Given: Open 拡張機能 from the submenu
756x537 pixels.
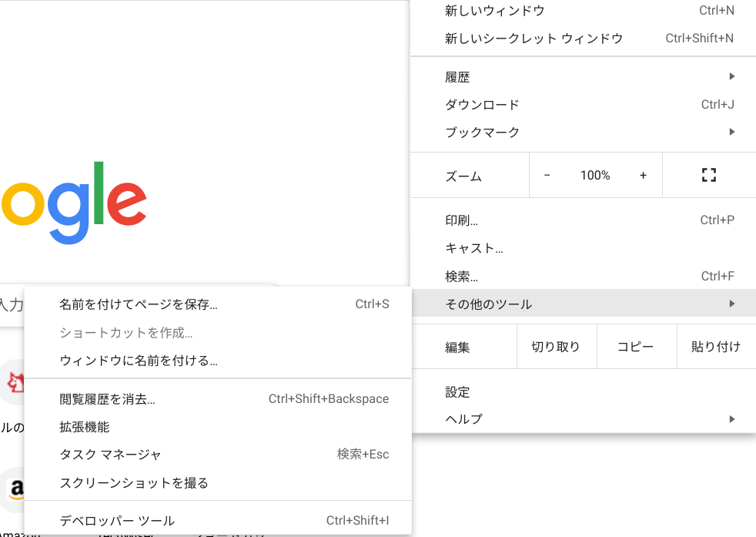Looking at the screenshot, I should 218,427.
